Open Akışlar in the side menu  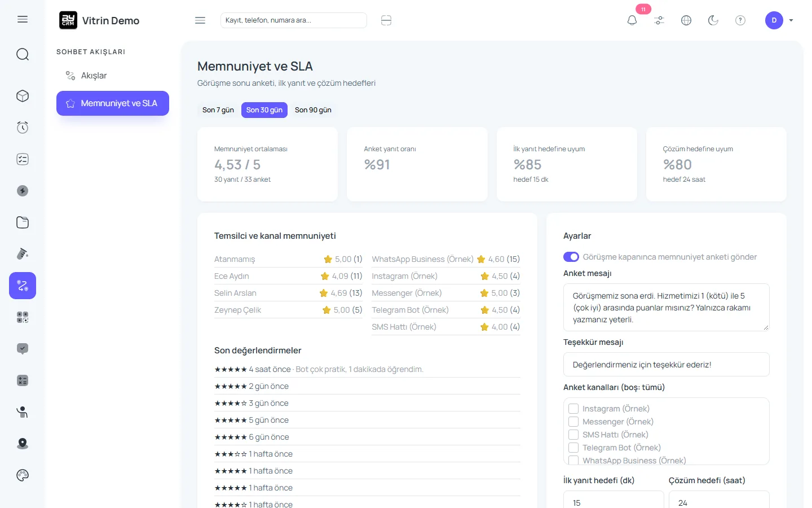[x=113, y=76]
